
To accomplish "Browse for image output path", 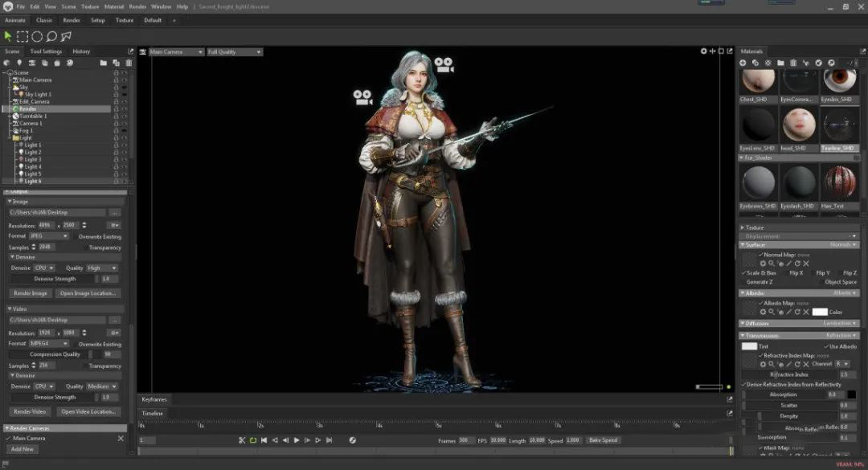I will pos(115,213).
